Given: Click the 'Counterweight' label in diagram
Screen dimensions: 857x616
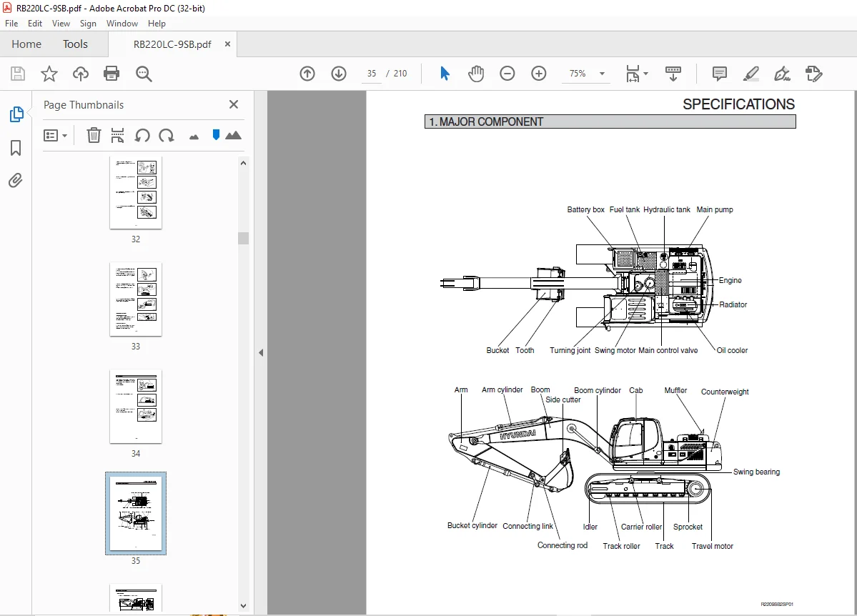Looking at the screenshot, I should [x=725, y=392].
